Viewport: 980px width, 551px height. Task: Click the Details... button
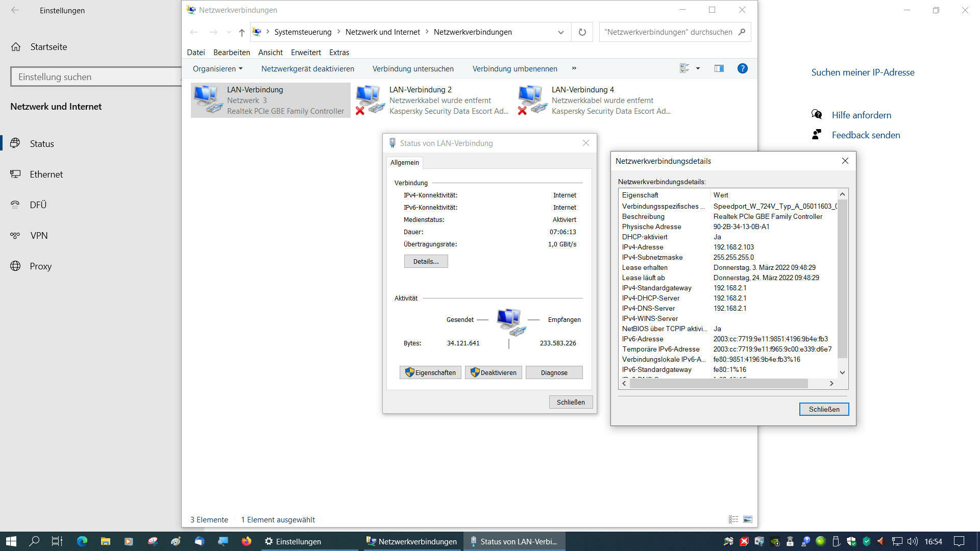tap(426, 261)
